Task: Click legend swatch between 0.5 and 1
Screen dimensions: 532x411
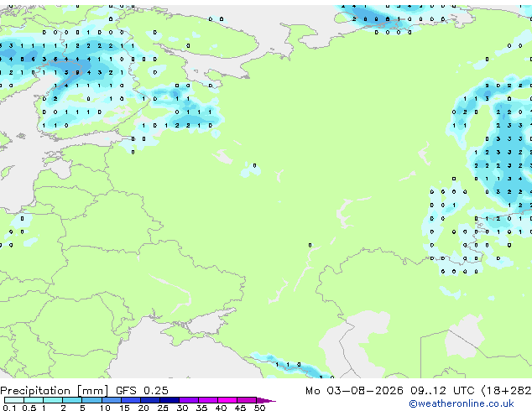Action: [x=34, y=400]
